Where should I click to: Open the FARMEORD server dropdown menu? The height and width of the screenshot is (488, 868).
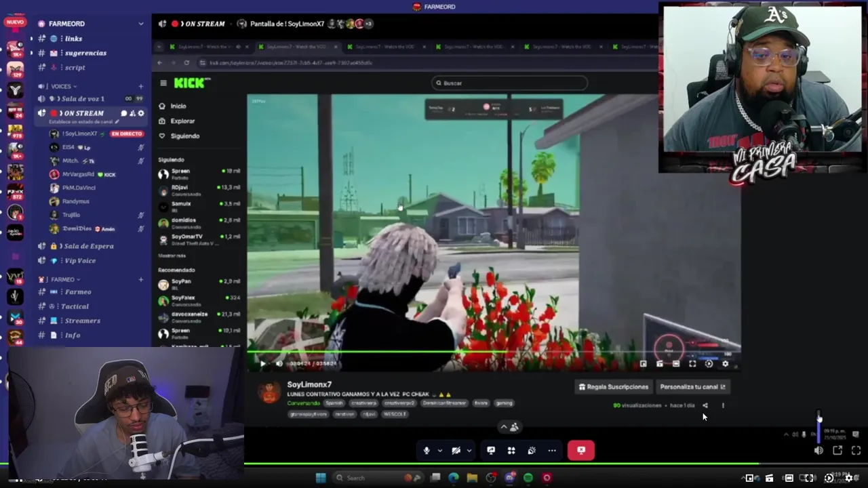coord(141,24)
